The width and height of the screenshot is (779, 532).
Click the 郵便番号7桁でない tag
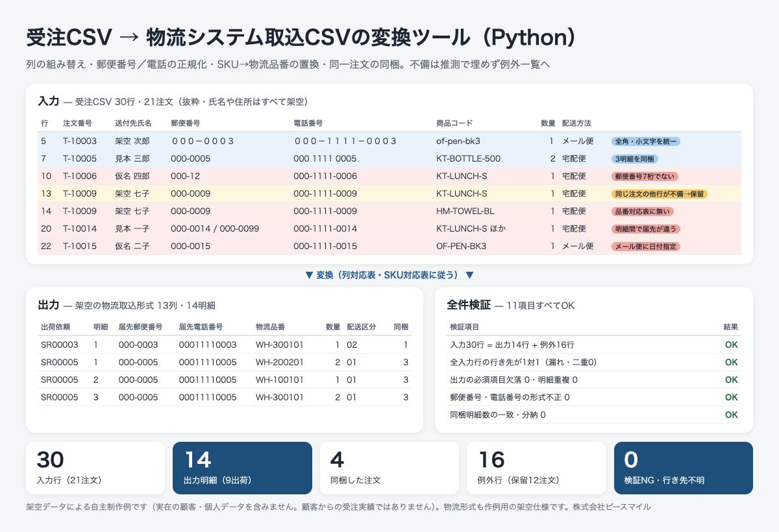(x=645, y=176)
